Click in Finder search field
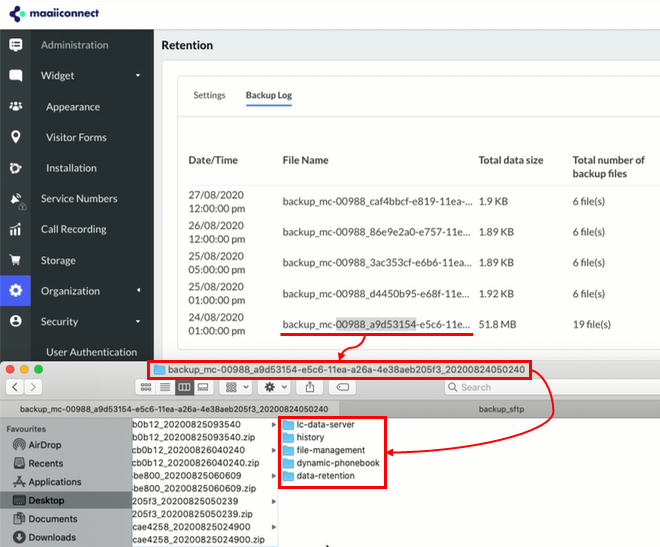 click(551, 387)
